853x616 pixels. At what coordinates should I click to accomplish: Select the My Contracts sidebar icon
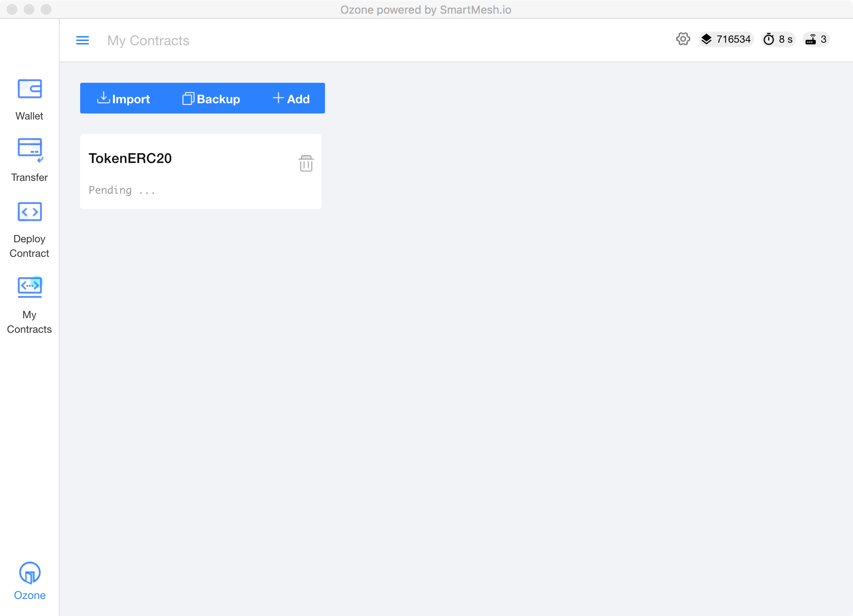tap(29, 287)
